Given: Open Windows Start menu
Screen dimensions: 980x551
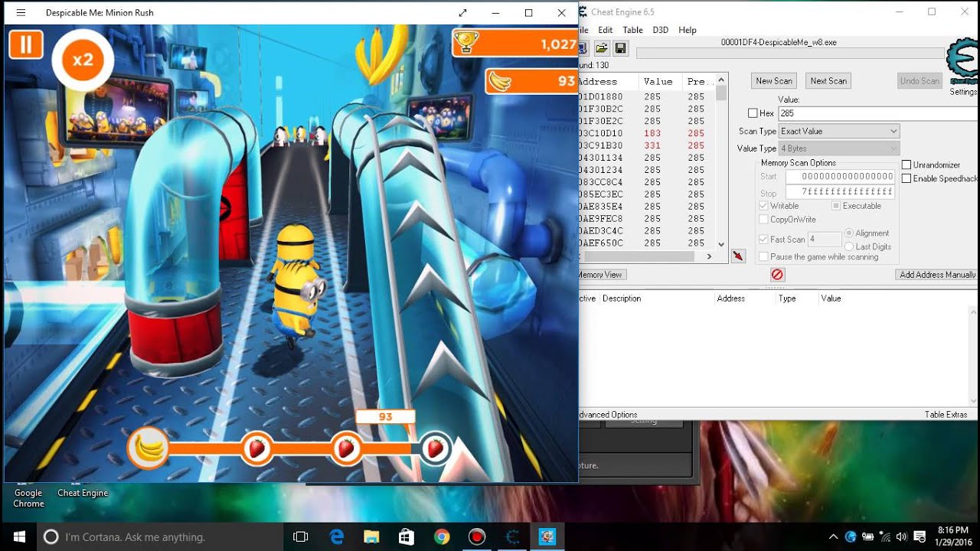Looking at the screenshot, I should pyautogui.click(x=18, y=536).
